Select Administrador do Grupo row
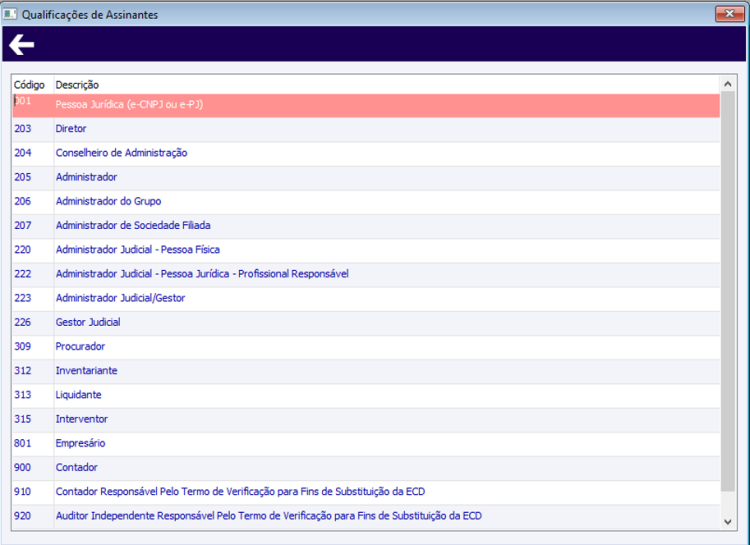This screenshot has height=545, width=750. click(366, 202)
